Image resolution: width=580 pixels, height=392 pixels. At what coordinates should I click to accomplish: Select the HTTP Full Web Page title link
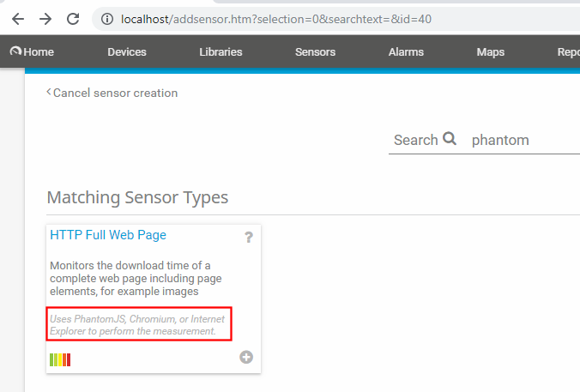click(x=108, y=234)
